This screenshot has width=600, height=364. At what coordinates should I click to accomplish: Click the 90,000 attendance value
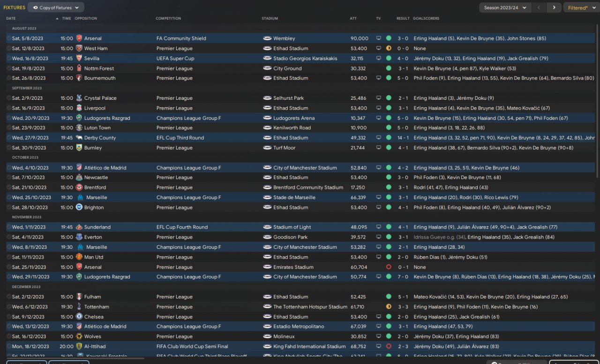(x=359, y=38)
